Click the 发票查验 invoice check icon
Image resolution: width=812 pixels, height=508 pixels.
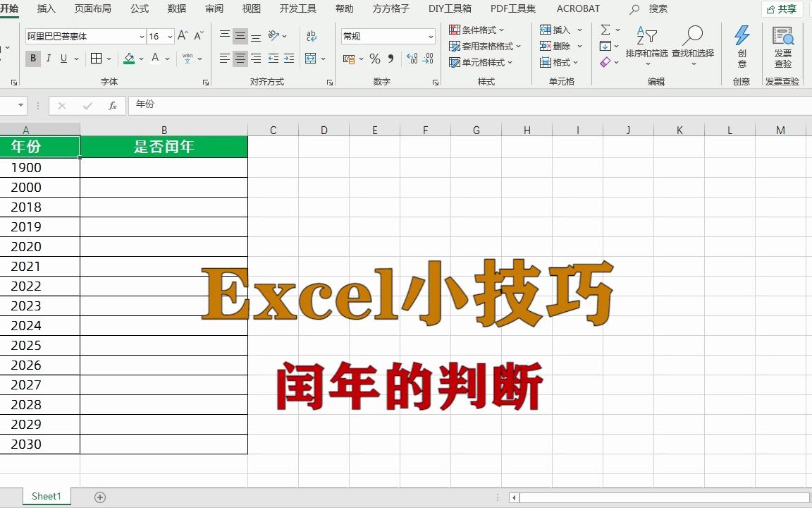click(x=784, y=42)
